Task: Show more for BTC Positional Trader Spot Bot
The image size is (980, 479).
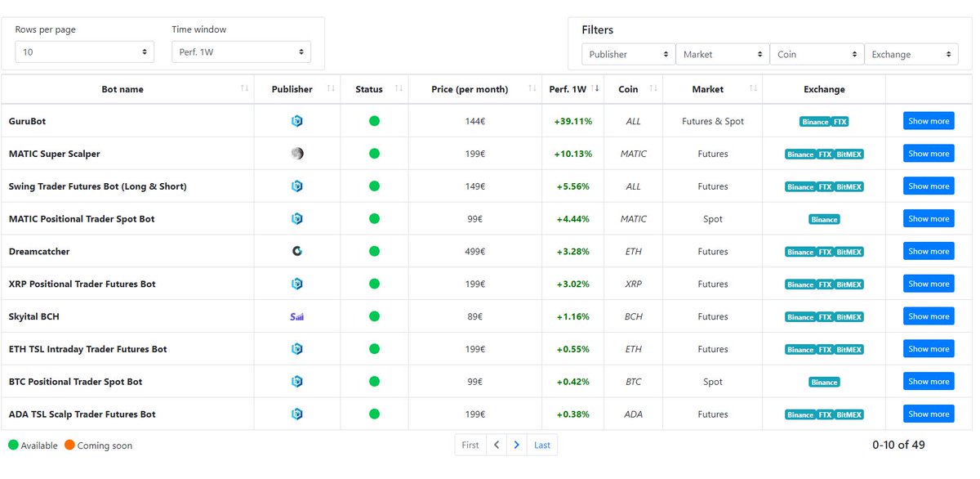Action: pyautogui.click(x=929, y=382)
